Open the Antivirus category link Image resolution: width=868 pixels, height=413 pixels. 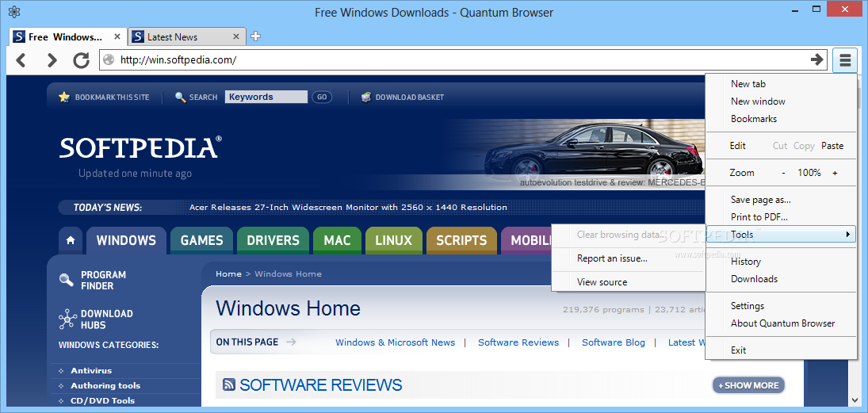[91, 370]
